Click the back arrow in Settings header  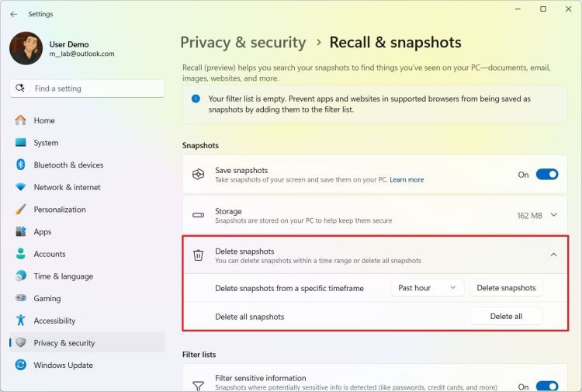point(14,14)
